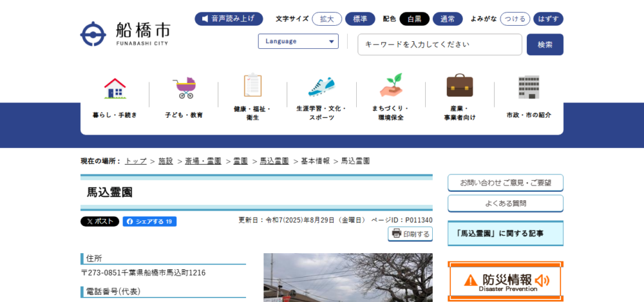Open the house icon for 暮らし・手続き
Viewport: 644px width, 302px height.
pyautogui.click(x=115, y=88)
